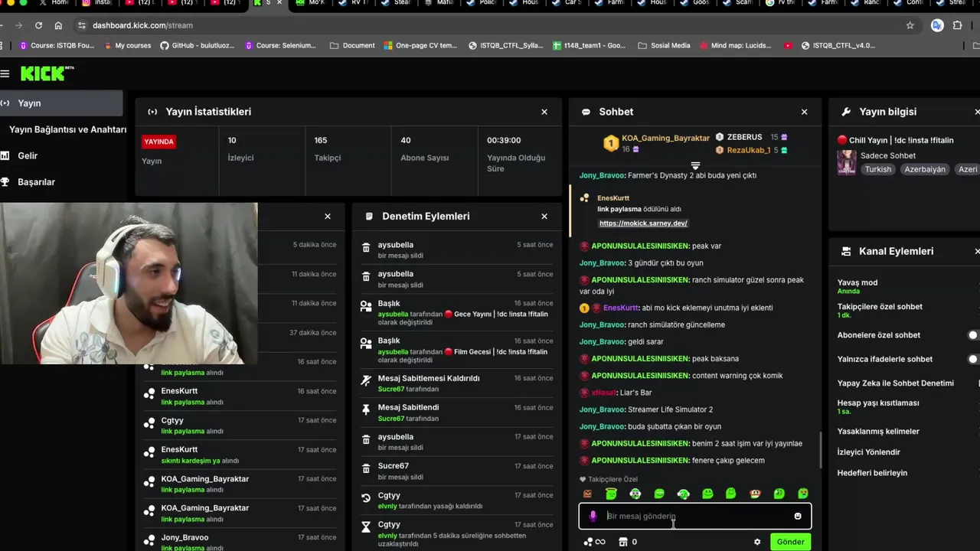Toggle Abonelere özel sohbet switch
The height and width of the screenshot is (551, 980).
(973, 335)
